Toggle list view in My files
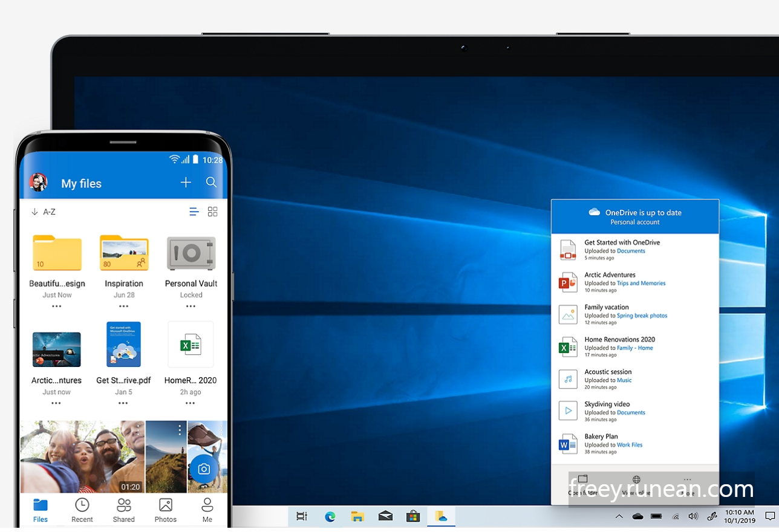779x532 pixels. 194,212
